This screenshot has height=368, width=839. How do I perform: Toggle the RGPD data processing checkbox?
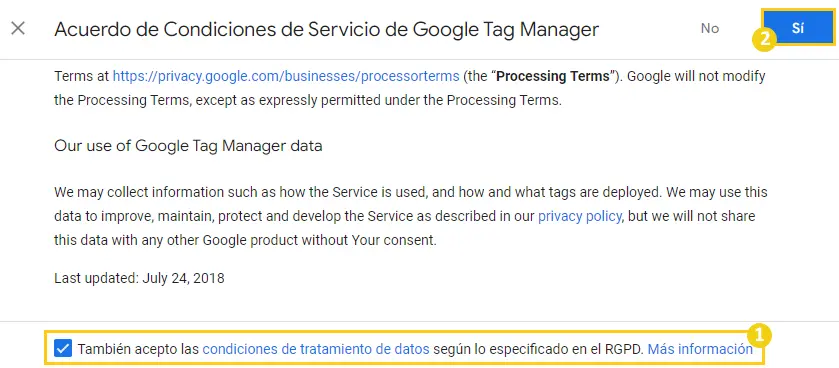63,349
